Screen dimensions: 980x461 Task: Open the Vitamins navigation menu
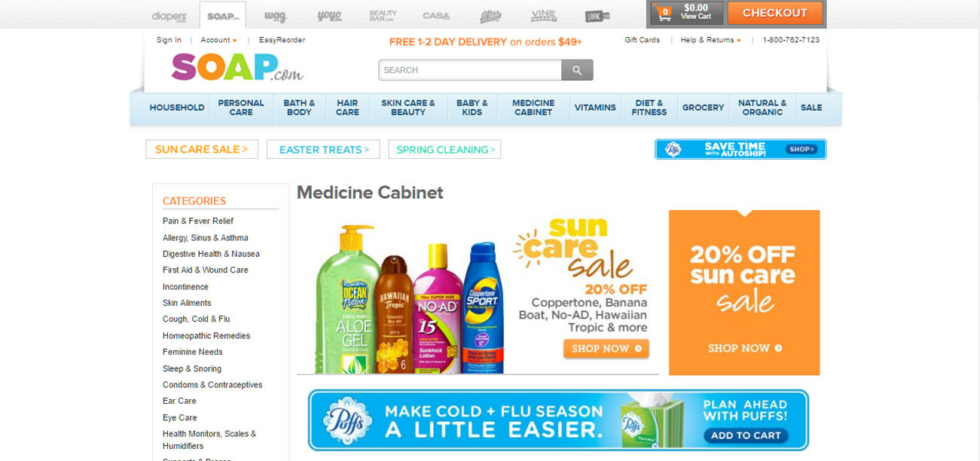click(x=595, y=108)
